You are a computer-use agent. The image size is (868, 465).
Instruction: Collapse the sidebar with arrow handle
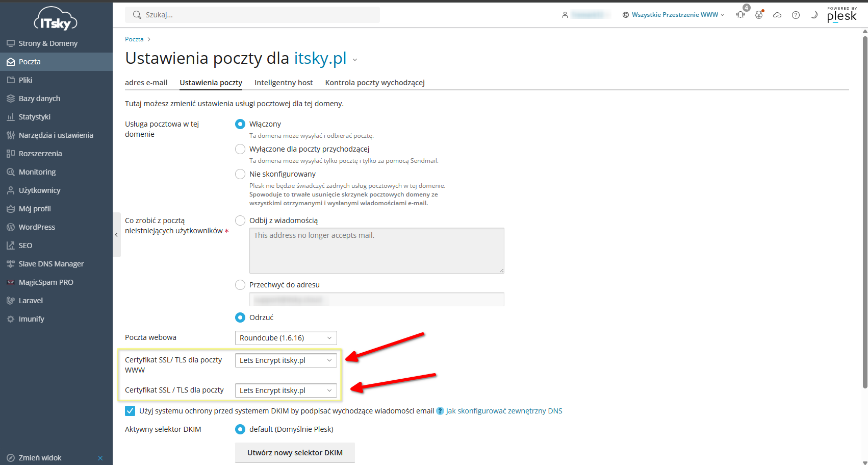(117, 235)
